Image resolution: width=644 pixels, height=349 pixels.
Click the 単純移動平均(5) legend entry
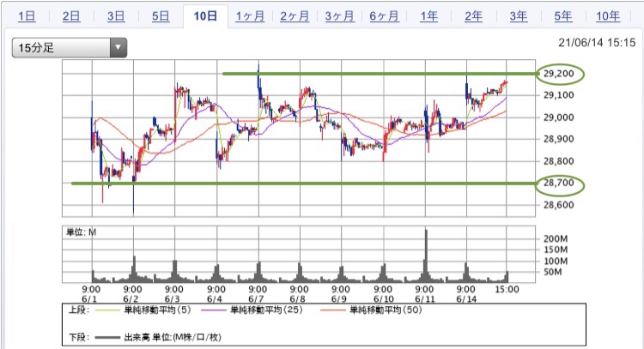point(157,310)
